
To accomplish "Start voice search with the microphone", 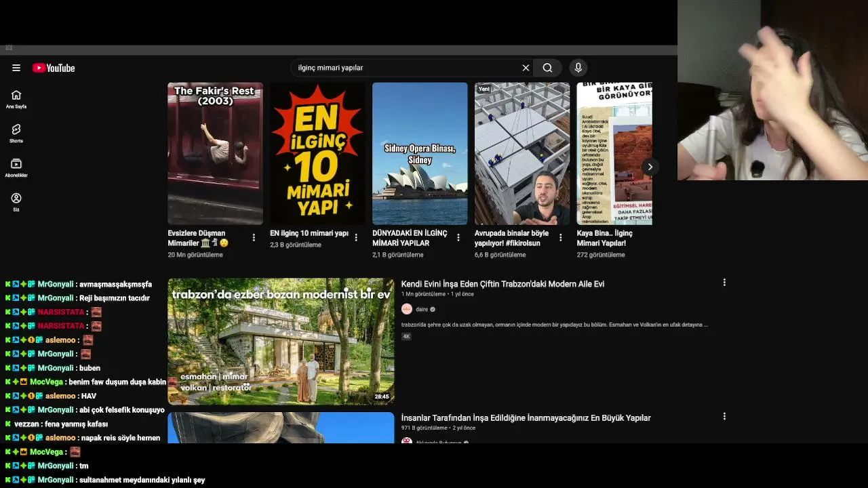I will coord(578,68).
